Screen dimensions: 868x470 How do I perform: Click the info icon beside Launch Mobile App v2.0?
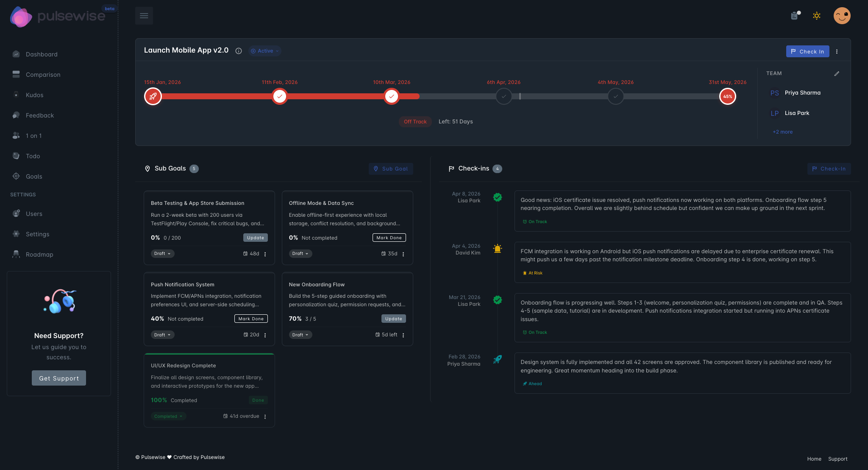coord(239,51)
